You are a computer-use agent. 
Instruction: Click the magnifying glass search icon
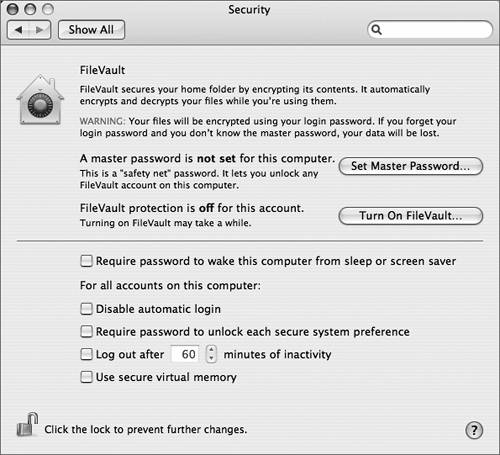coord(376,30)
